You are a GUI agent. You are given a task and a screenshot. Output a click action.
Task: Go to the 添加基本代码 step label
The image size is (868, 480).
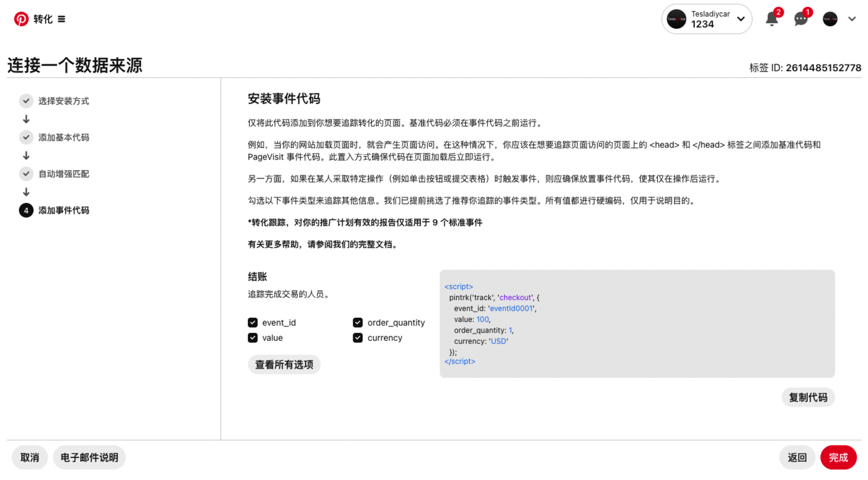coord(64,137)
